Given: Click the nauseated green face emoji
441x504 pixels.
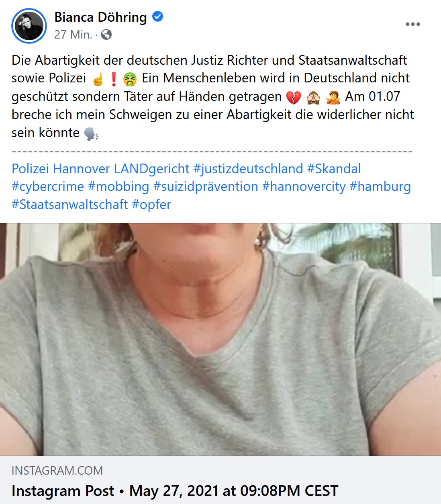Looking at the screenshot, I should [130, 79].
